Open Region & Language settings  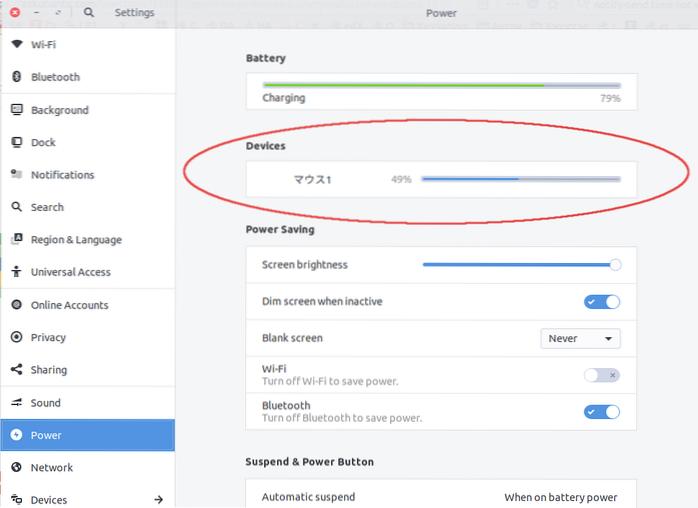(x=76, y=240)
